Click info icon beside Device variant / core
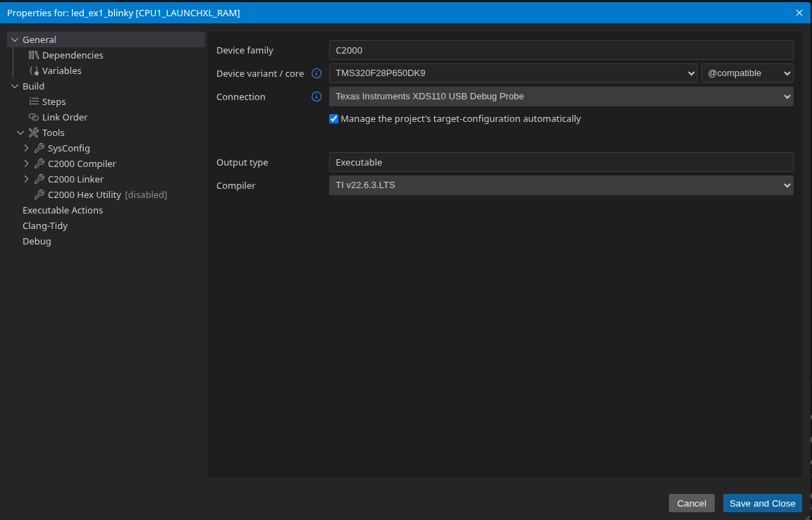Image resolution: width=812 pixels, height=520 pixels. [316, 73]
